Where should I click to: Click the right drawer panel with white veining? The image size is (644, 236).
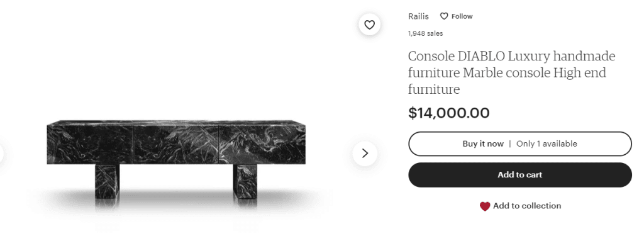point(262,145)
